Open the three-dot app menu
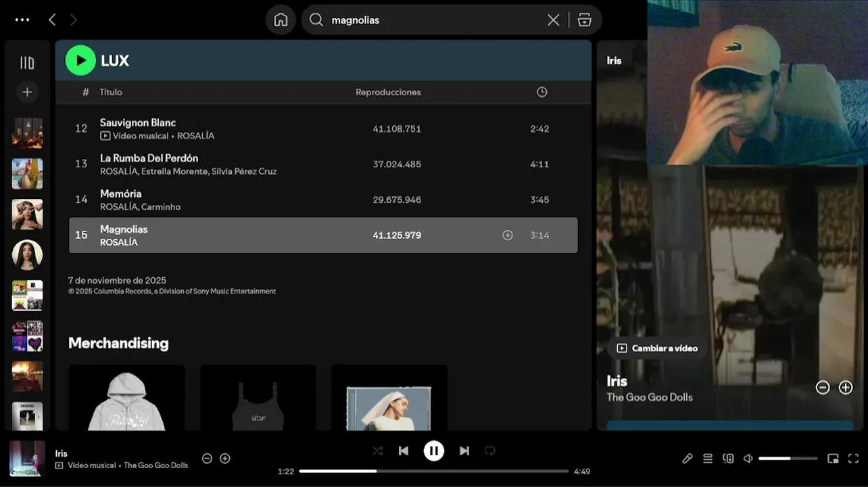The height and width of the screenshot is (487, 868). (x=22, y=20)
